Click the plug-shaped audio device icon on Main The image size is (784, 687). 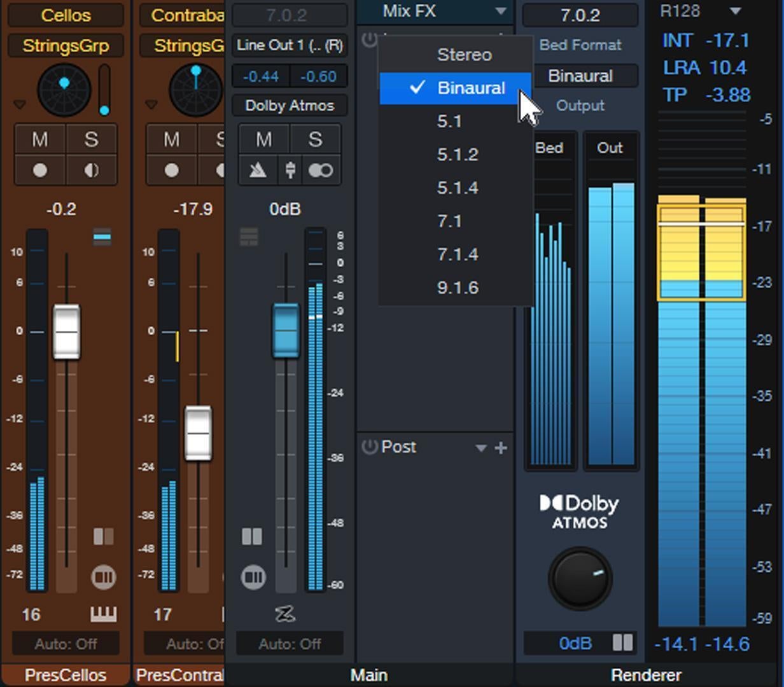point(291,170)
